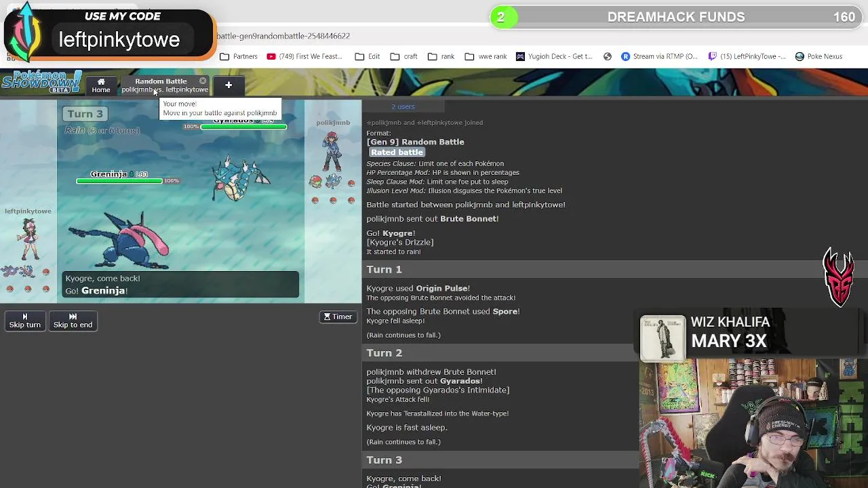Open Yugioh Deck bookmark
The image size is (868, 488).
tap(555, 56)
